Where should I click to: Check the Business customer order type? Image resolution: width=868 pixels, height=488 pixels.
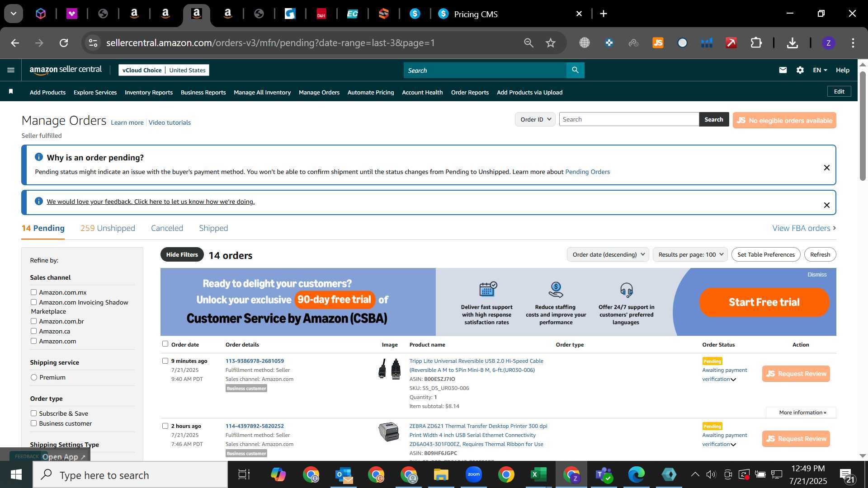pos(33,423)
